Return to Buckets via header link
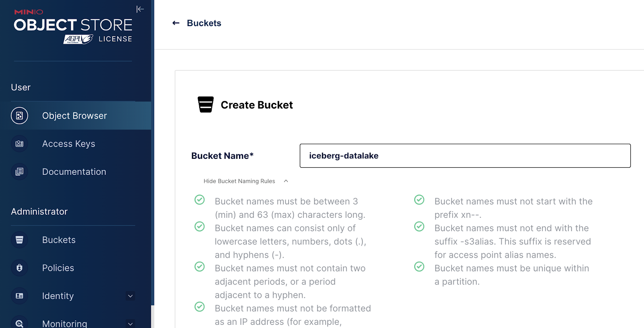This screenshot has width=644, height=328. (204, 23)
